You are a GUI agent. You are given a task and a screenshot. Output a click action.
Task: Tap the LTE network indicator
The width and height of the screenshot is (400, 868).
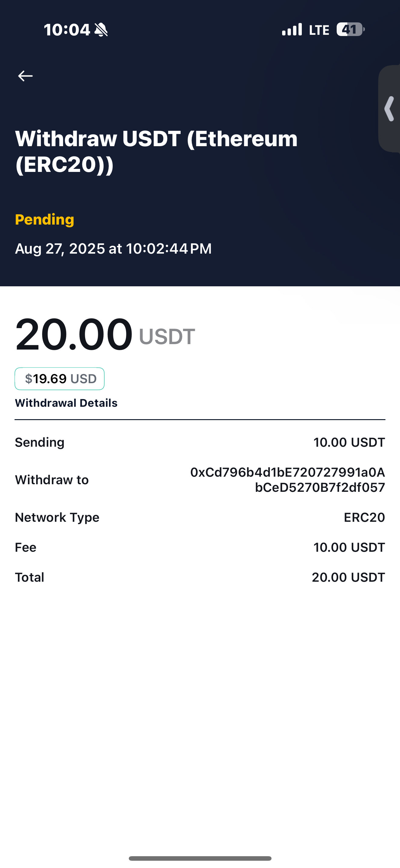tap(319, 30)
